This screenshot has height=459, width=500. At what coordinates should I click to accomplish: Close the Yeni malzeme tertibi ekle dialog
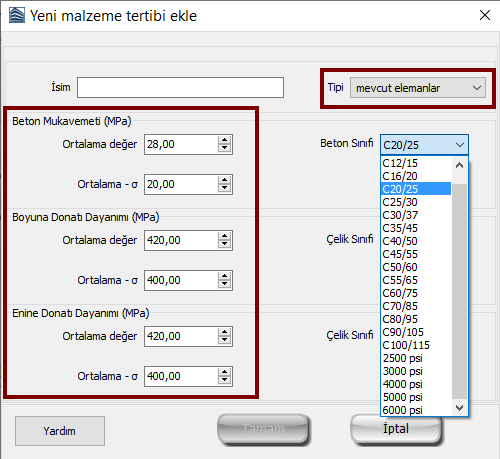(485, 15)
